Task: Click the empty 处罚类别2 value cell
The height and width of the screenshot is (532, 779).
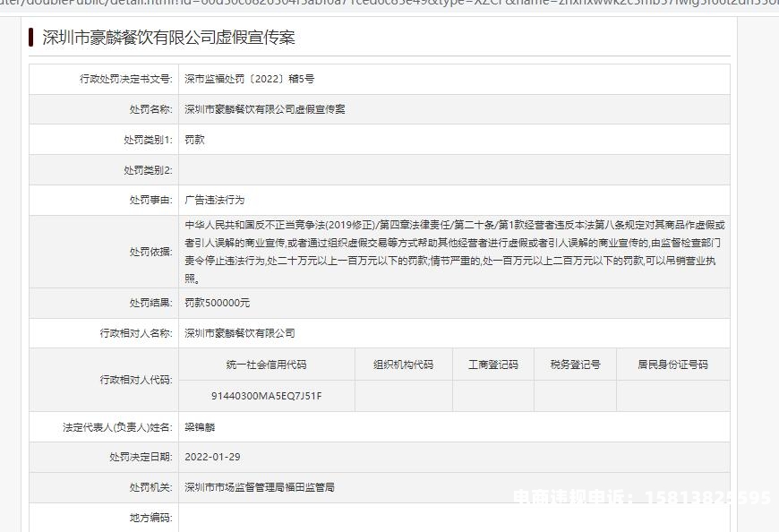Action: pos(453,170)
